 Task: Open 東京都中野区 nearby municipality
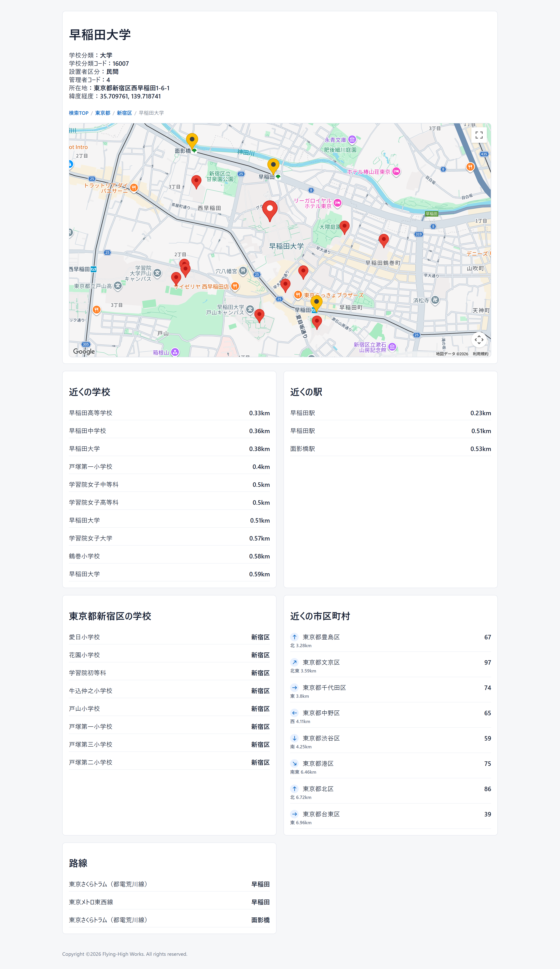pos(390,716)
